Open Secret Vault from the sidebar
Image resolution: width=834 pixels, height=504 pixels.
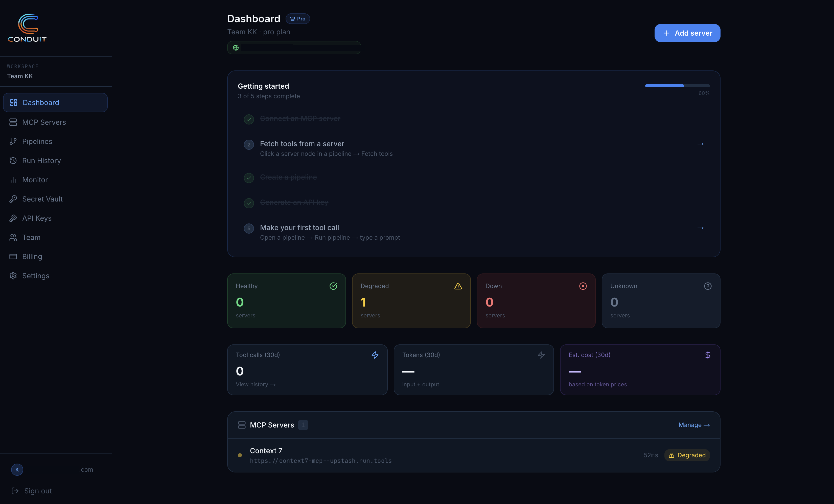coord(42,199)
